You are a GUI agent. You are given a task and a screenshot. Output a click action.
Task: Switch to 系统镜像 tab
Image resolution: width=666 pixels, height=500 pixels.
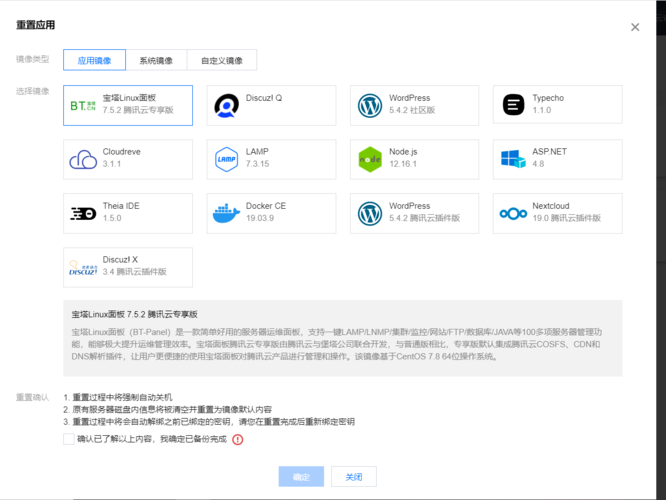pyautogui.click(x=156, y=60)
